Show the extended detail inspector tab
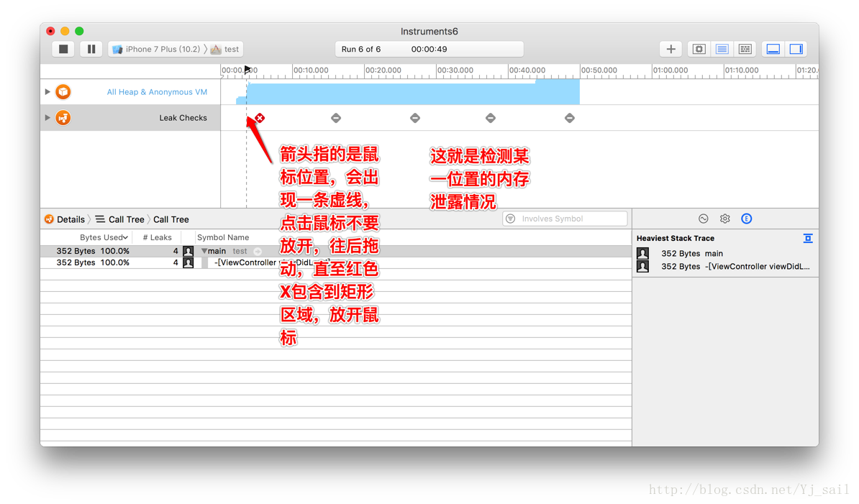This screenshot has height=504, width=859. point(747,219)
